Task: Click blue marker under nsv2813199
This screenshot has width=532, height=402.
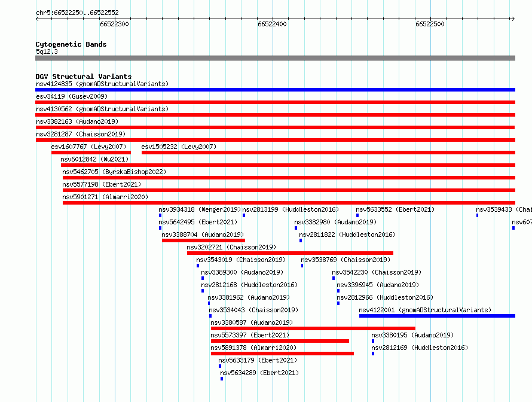Action: [244, 215]
